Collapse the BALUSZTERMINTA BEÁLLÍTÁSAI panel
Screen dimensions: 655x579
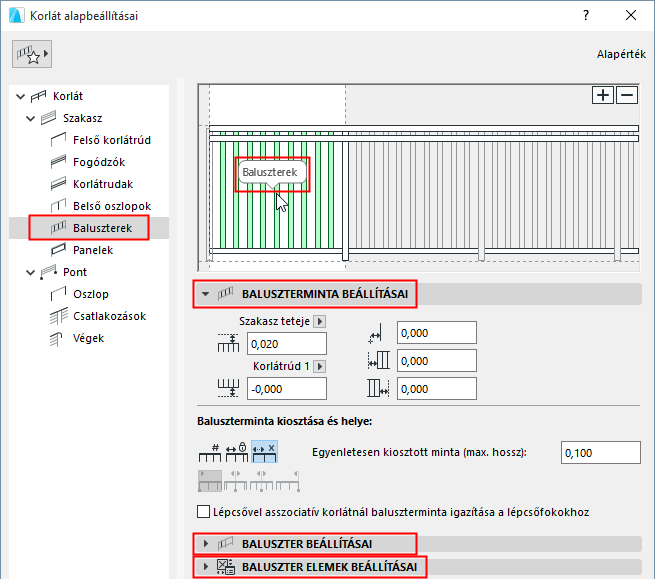click(205, 294)
